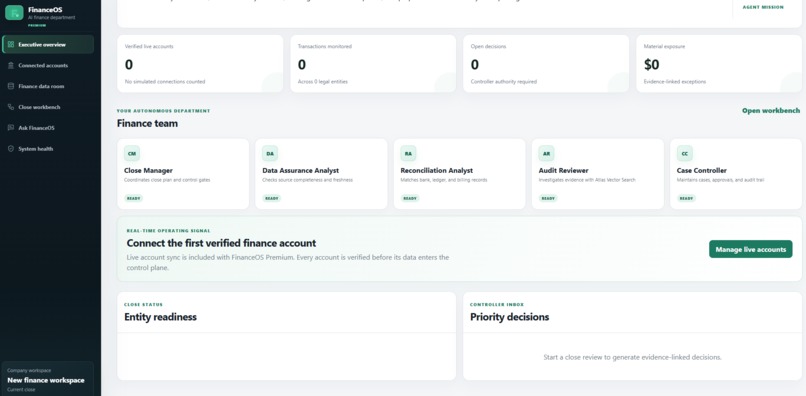Click READY badge on Close Manager card
The width and height of the screenshot is (806, 396).
(x=134, y=198)
